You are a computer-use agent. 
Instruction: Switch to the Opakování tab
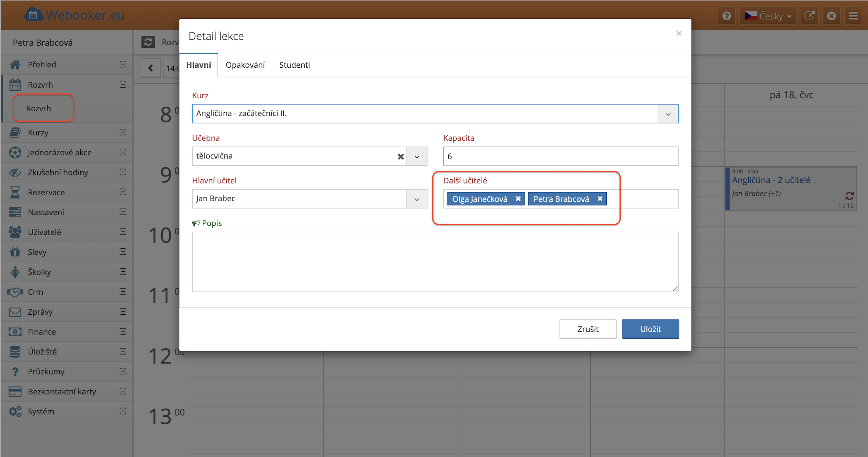(245, 65)
